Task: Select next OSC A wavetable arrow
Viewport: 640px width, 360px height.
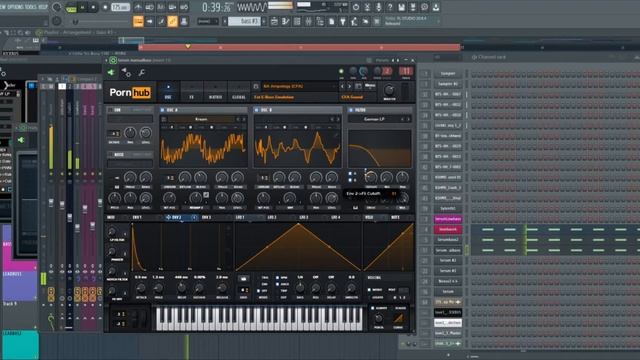Action: click(x=244, y=119)
